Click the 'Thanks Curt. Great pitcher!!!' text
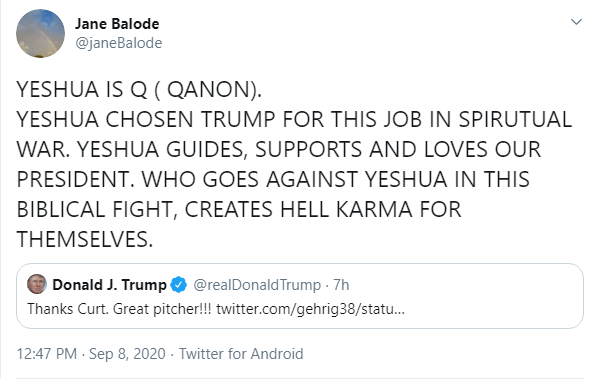 119,309
